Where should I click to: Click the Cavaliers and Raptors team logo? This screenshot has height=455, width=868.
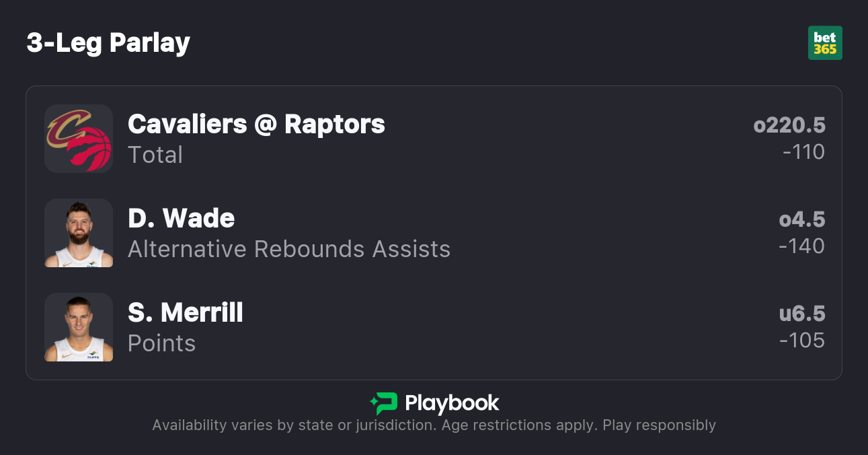pyautogui.click(x=79, y=139)
